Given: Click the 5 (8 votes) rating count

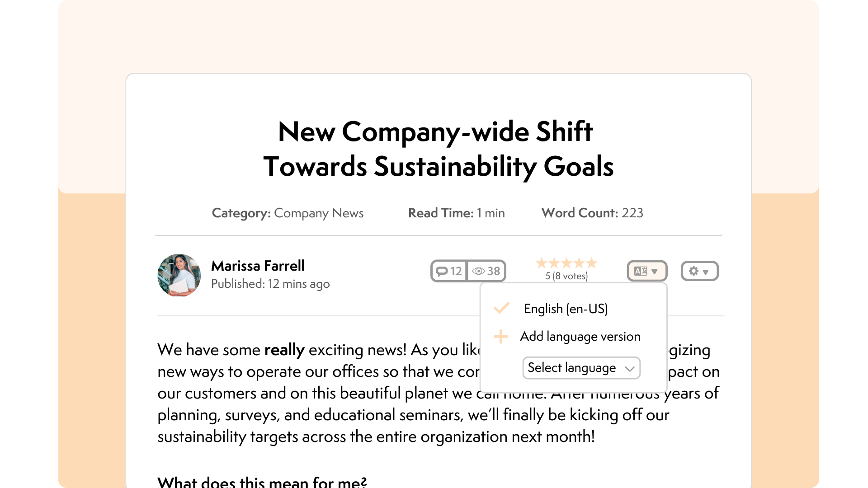Looking at the screenshot, I should 566,276.
